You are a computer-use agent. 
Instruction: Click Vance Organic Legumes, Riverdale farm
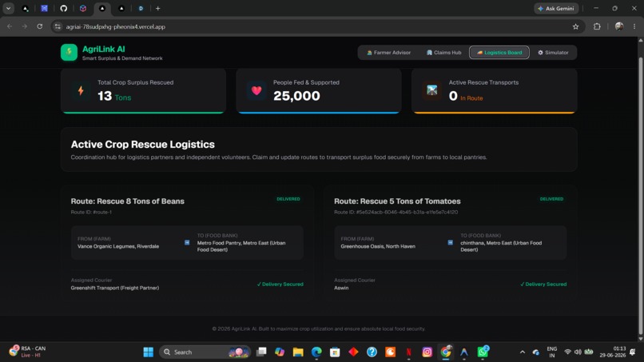coord(118,246)
